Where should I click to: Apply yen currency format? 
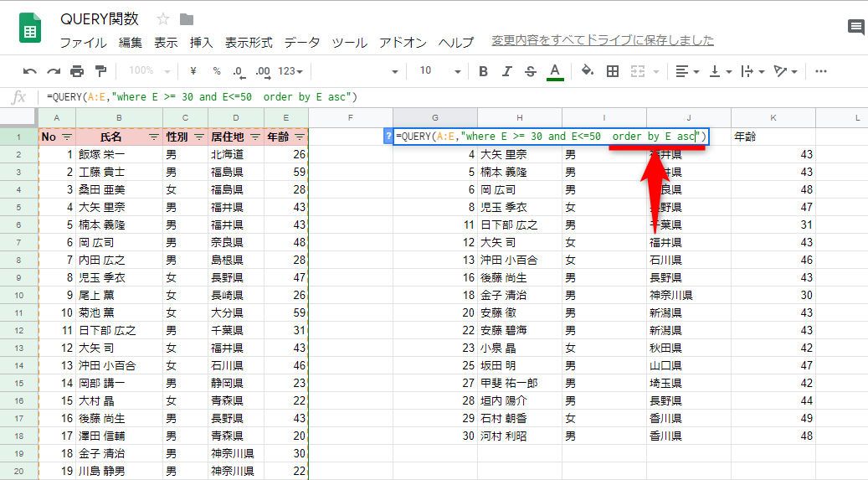193,71
